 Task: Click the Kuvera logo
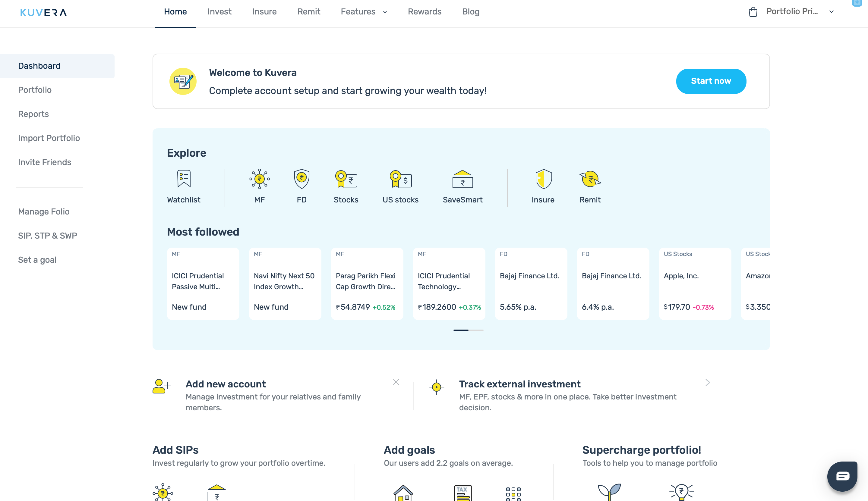click(x=43, y=13)
